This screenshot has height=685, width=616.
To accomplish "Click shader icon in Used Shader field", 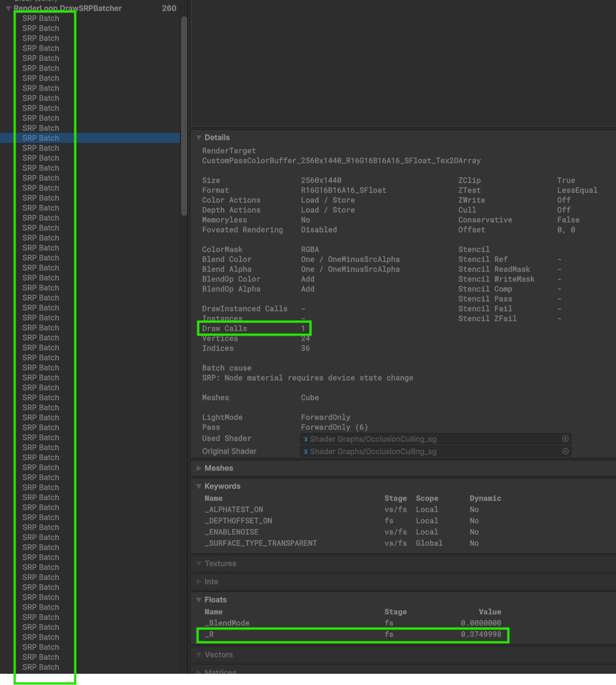I will (306, 439).
